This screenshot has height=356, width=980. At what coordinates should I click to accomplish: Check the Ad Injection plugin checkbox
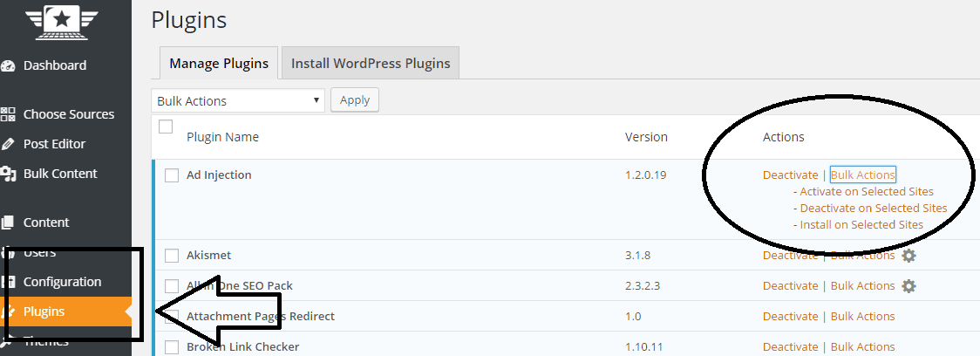pyautogui.click(x=172, y=175)
